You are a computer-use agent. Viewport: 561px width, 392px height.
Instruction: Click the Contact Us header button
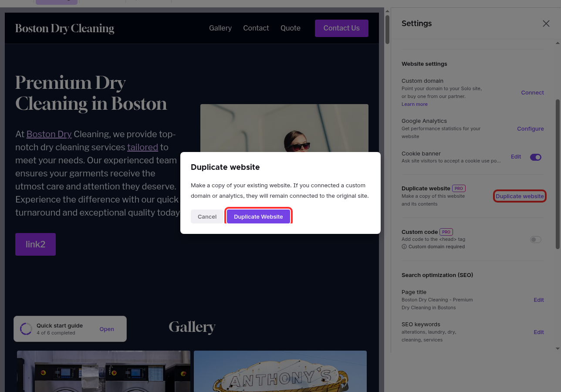point(341,28)
